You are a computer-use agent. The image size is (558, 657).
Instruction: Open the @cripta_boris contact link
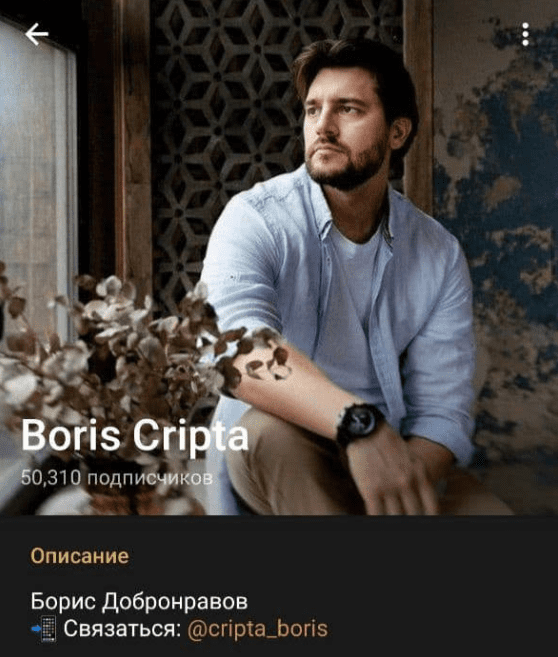pyautogui.click(x=258, y=629)
